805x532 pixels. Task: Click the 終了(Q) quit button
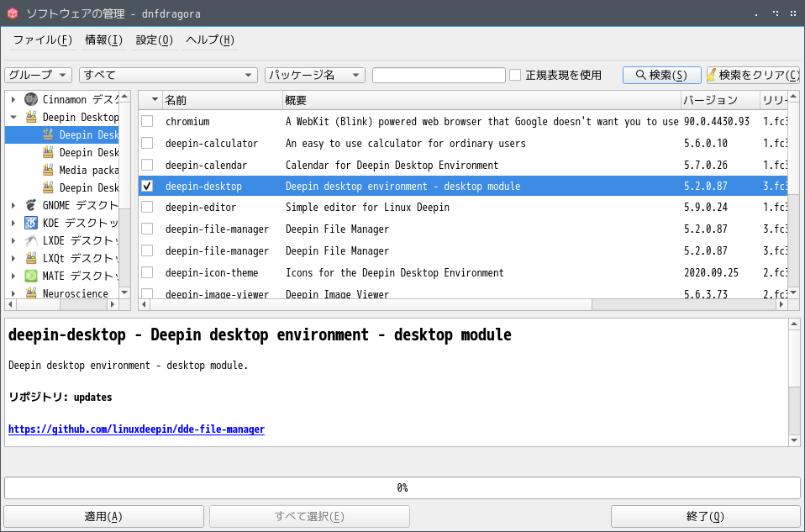pyautogui.click(x=705, y=516)
